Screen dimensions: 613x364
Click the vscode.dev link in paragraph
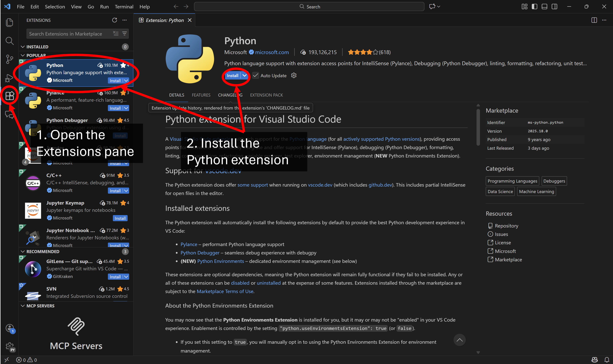(320, 185)
